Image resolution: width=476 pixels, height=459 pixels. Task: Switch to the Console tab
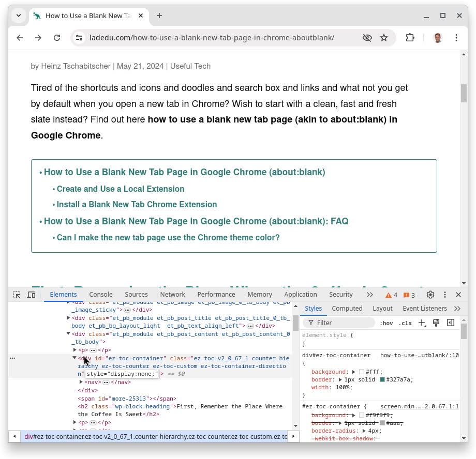(101, 294)
